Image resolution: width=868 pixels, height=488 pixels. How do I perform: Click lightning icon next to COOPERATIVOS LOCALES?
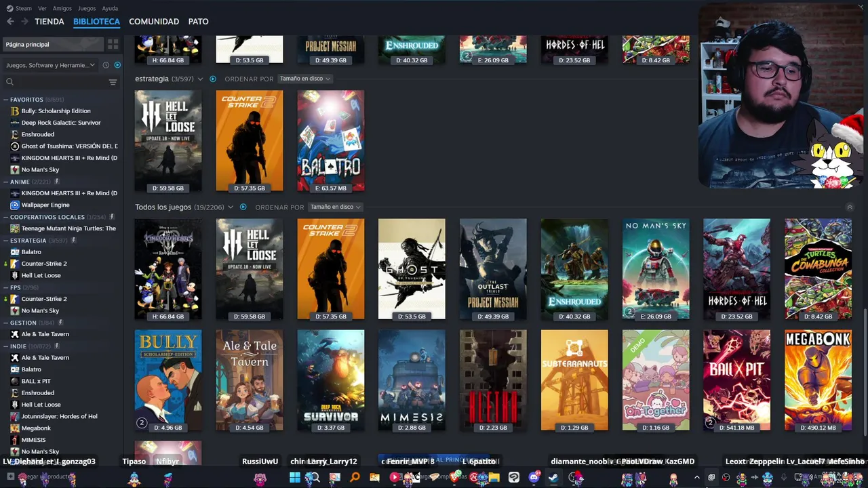click(x=112, y=217)
